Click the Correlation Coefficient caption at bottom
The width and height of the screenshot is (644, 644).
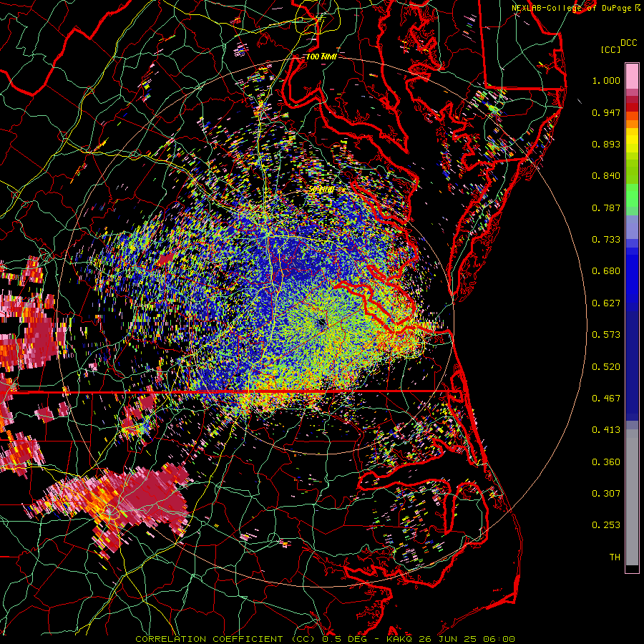pos(326,639)
